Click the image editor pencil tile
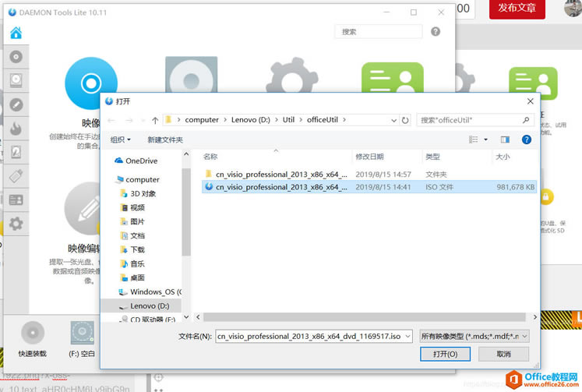Image resolution: width=582 pixels, height=392 pixels. [x=83, y=208]
